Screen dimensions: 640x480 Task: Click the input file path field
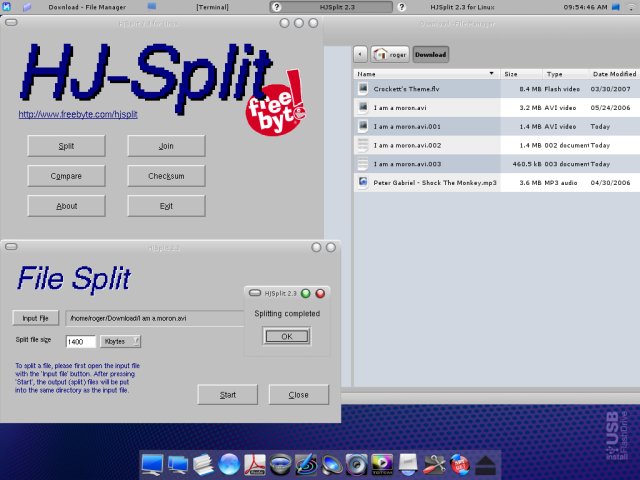click(x=155, y=318)
